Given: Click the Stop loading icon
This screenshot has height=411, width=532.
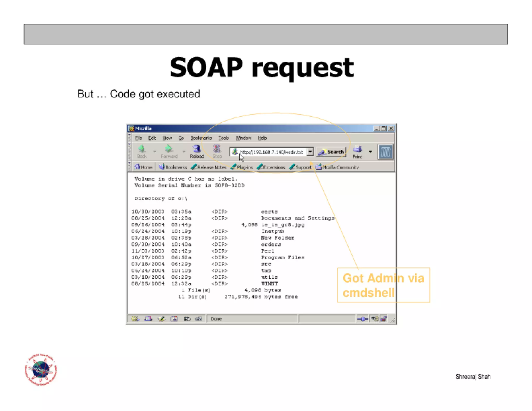Looking at the screenshot, I should (217, 151).
